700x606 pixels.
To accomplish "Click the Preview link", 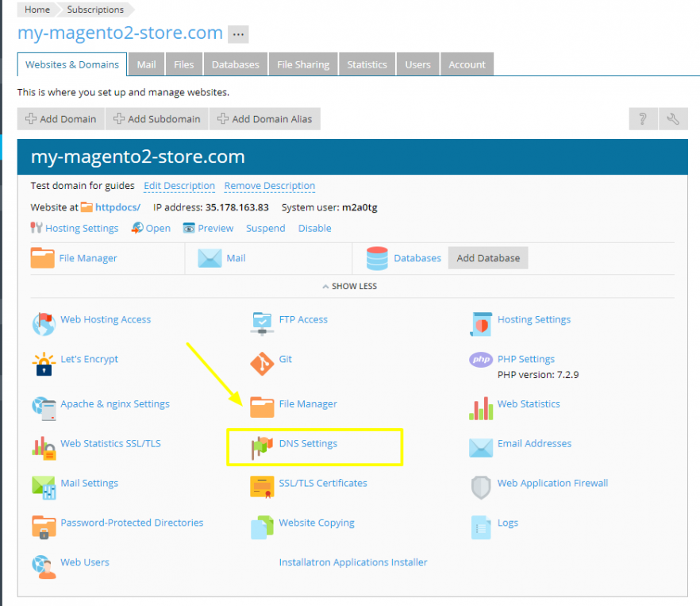I will pyautogui.click(x=216, y=229).
